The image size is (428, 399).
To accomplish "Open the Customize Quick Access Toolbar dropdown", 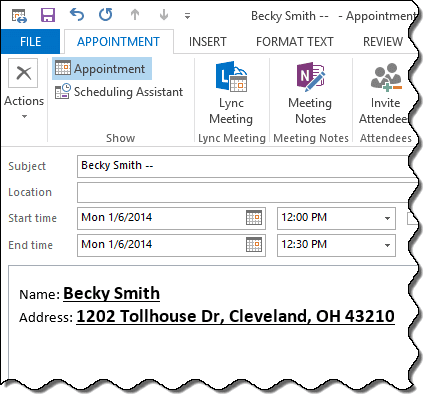I will tap(188, 16).
